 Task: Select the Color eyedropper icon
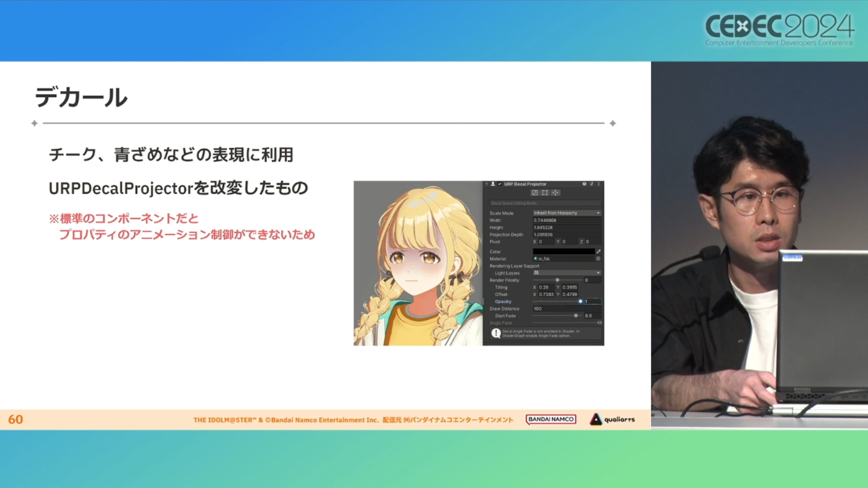(599, 252)
